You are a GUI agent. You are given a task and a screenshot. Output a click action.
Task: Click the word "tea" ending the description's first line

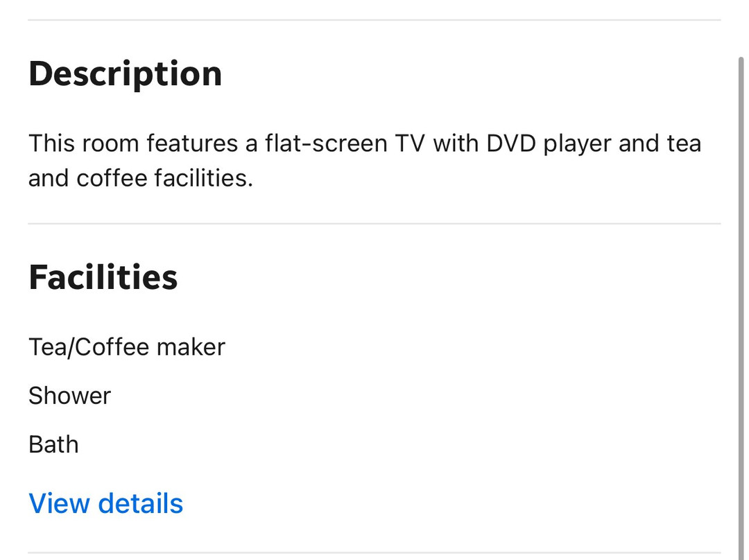click(682, 144)
